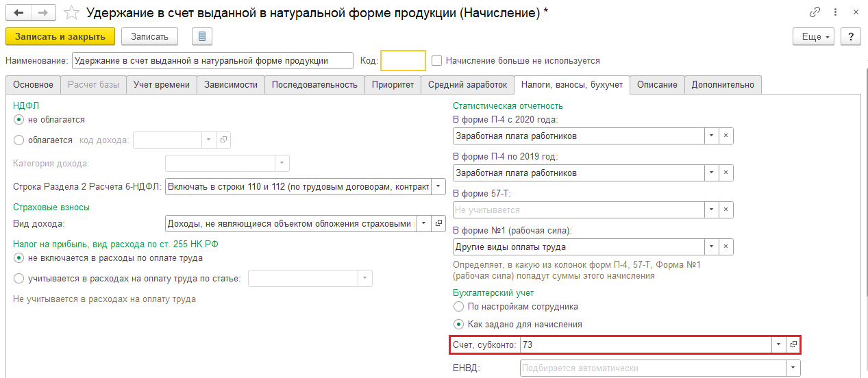Screen dimensions: 868x378
Task: Click the document list icon button
Action: click(x=202, y=36)
